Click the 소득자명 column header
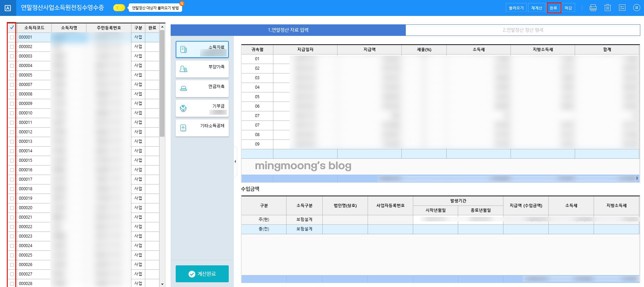Screen dimensions: 644x287 click(x=69, y=28)
